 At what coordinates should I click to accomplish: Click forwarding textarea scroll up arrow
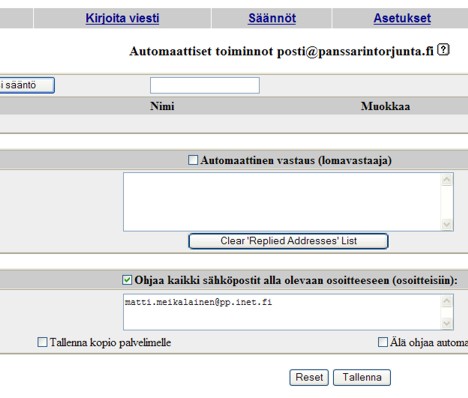(447, 302)
